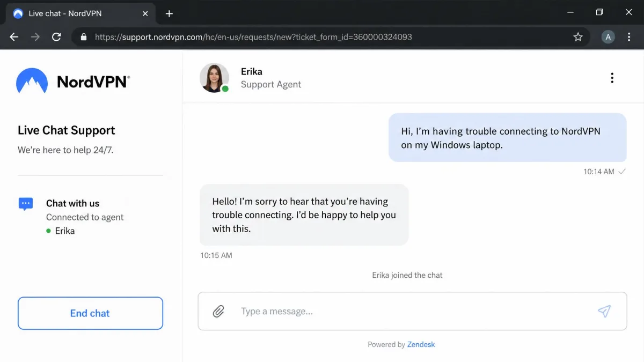The image size is (644, 362).
Task: Click the Erika name in chat header
Action: tap(252, 71)
